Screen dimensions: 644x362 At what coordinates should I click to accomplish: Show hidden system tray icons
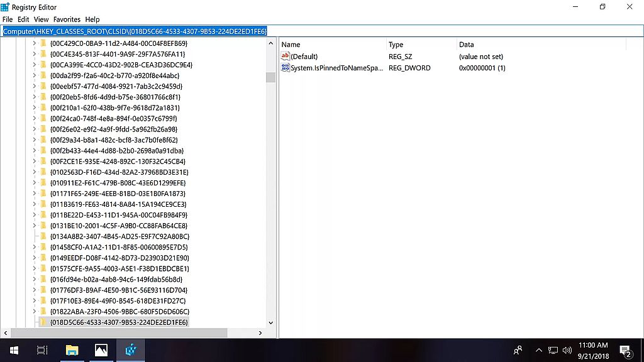(x=539, y=350)
